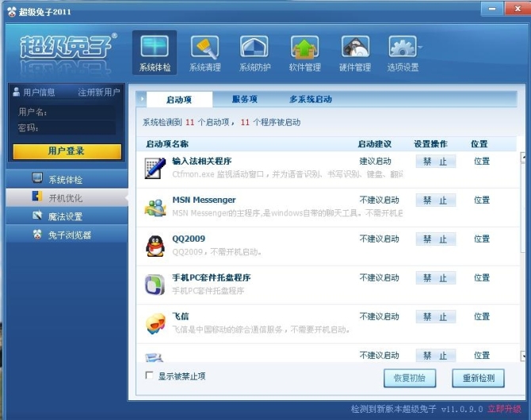
Task: Click the 用户登录 button
Action: (x=67, y=151)
